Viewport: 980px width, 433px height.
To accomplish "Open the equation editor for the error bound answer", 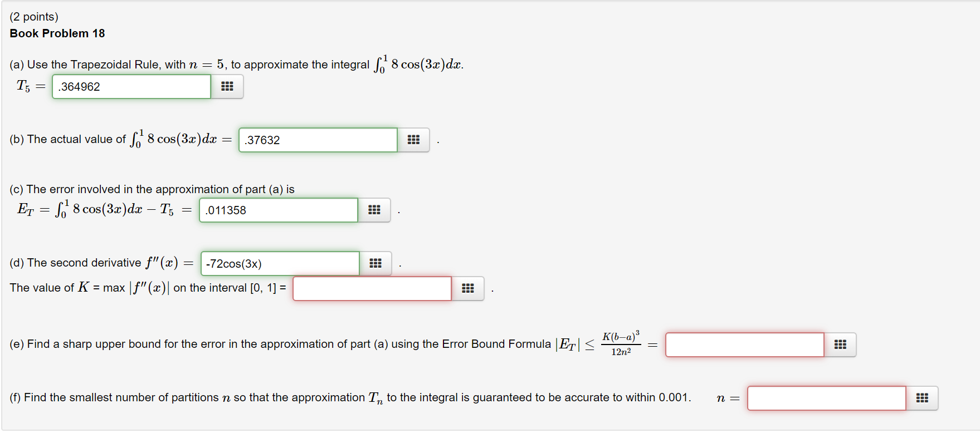I will [840, 345].
